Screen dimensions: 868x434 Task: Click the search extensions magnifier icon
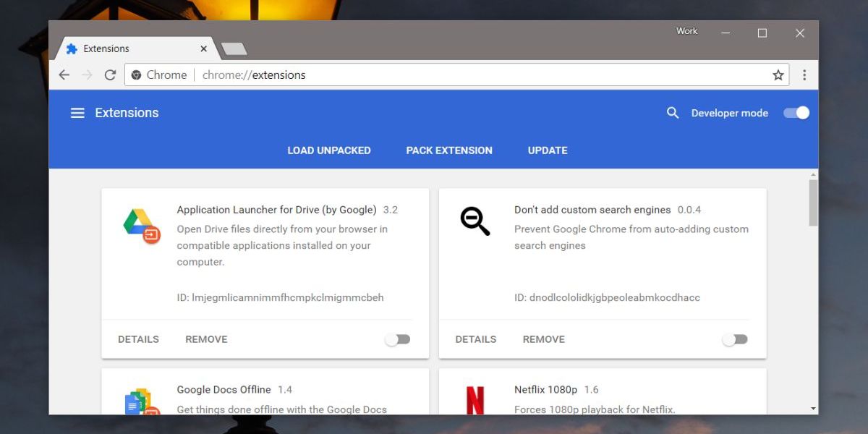click(x=673, y=113)
